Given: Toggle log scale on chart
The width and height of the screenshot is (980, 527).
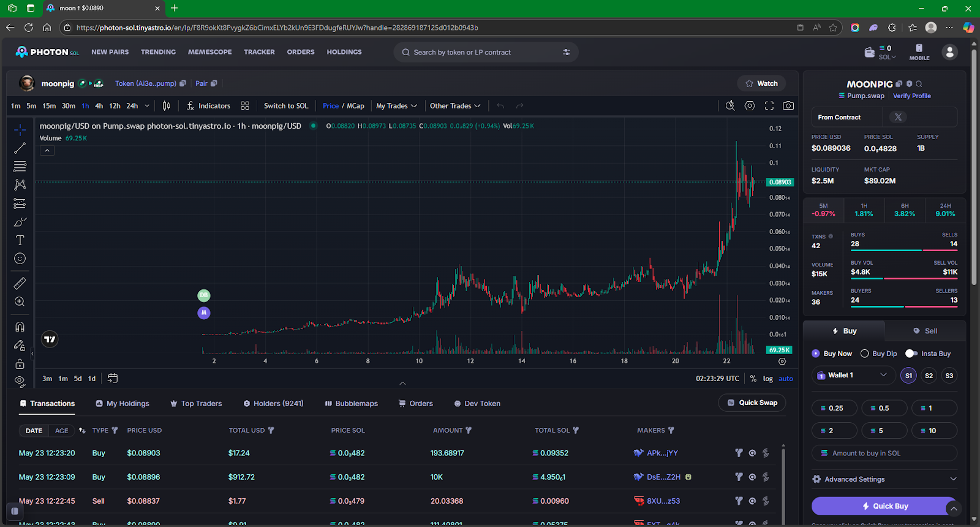Looking at the screenshot, I should click(767, 379).
